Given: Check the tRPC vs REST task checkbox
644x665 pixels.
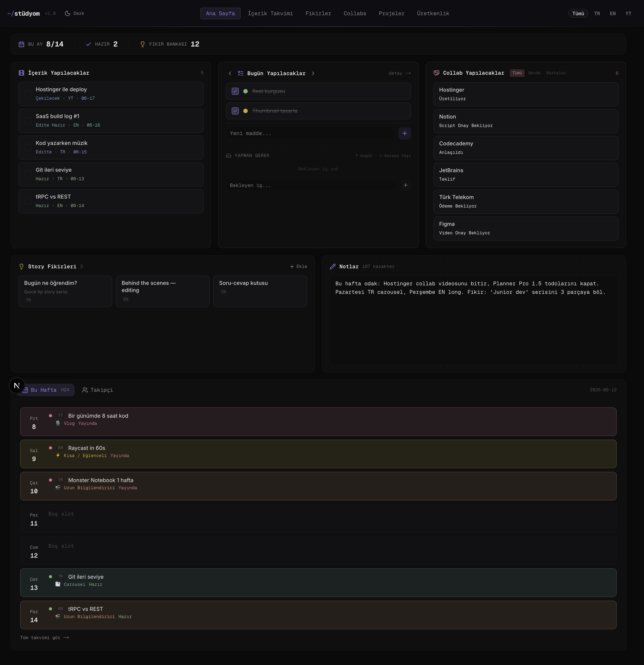Looking at the screenshot, I should 28,201.
